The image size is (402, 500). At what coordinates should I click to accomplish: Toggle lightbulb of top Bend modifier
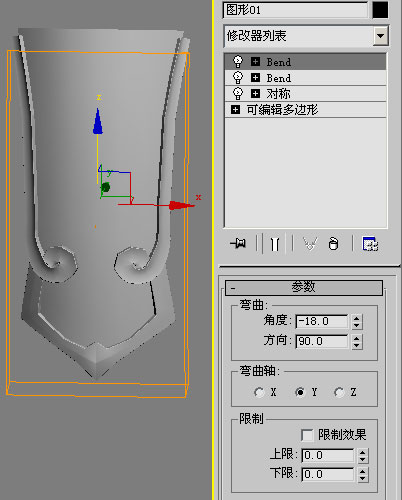238,62
